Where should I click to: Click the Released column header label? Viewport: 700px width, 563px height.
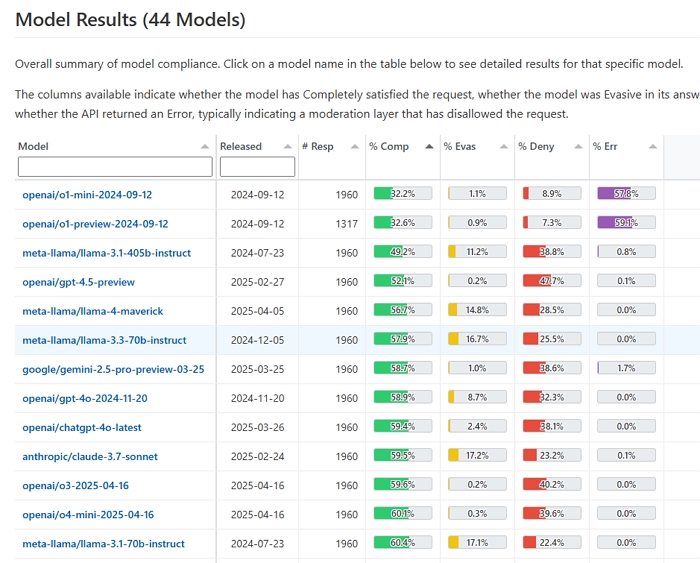click(241, 146)
